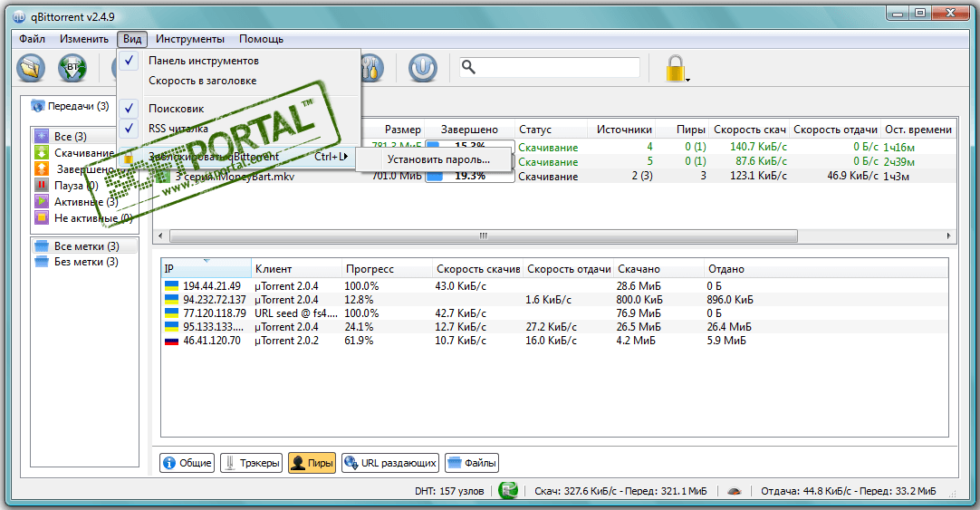Click the add torrent URL globe icon
980x510 pixels.
pos(72,69)
